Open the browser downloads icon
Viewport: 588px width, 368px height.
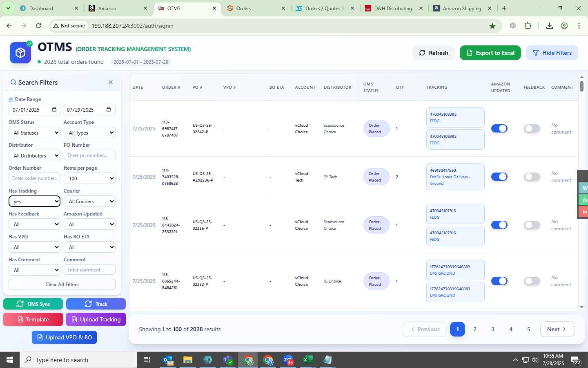[550, 26]
